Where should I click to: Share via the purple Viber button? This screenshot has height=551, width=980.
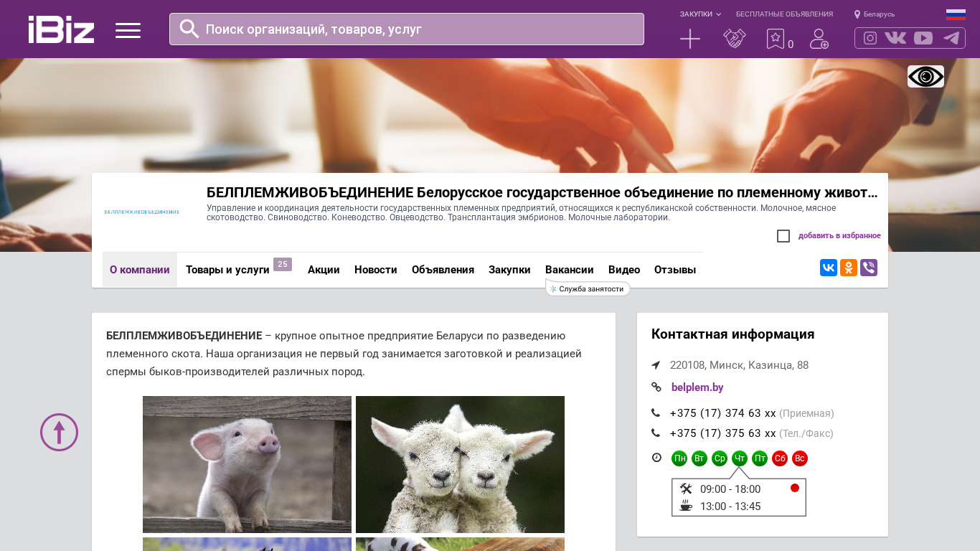pos(869,268)
